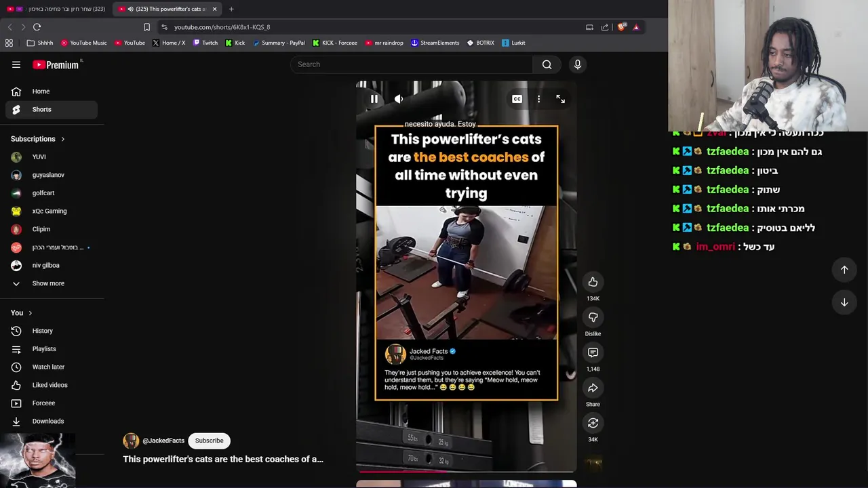Expand the Subscriptions section
This screenshot has height=488, width=868.
[38, 139]
